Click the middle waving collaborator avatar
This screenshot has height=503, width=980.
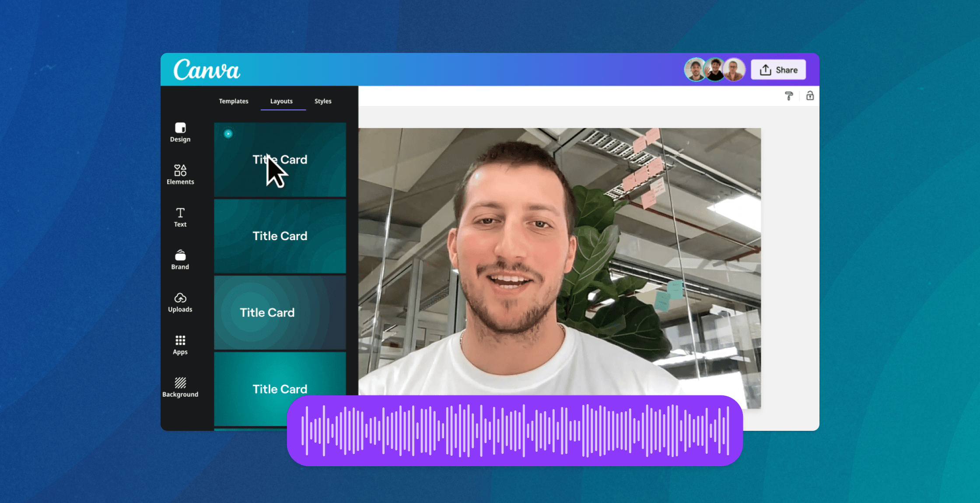click(715, 70)
